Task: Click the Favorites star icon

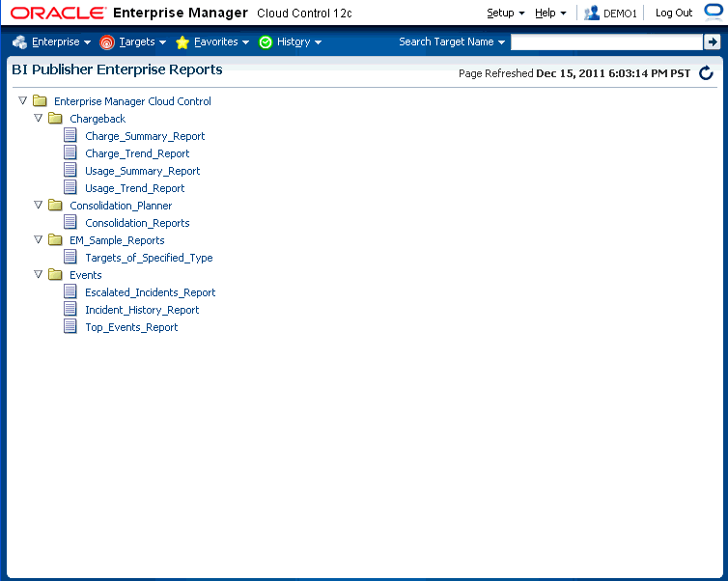Action: pyautogui.click(x=182, y=42)
